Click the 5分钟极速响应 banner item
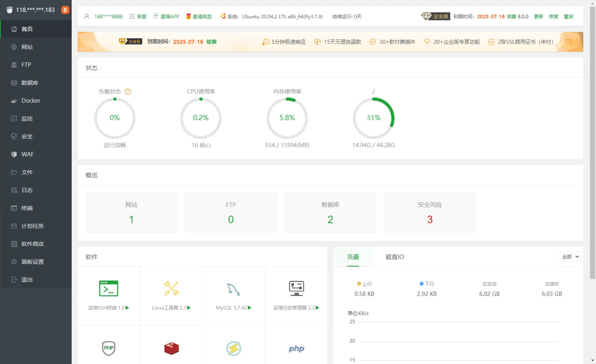Image resolution: width=596 pixels, height=364 pixels. point(284,42)
